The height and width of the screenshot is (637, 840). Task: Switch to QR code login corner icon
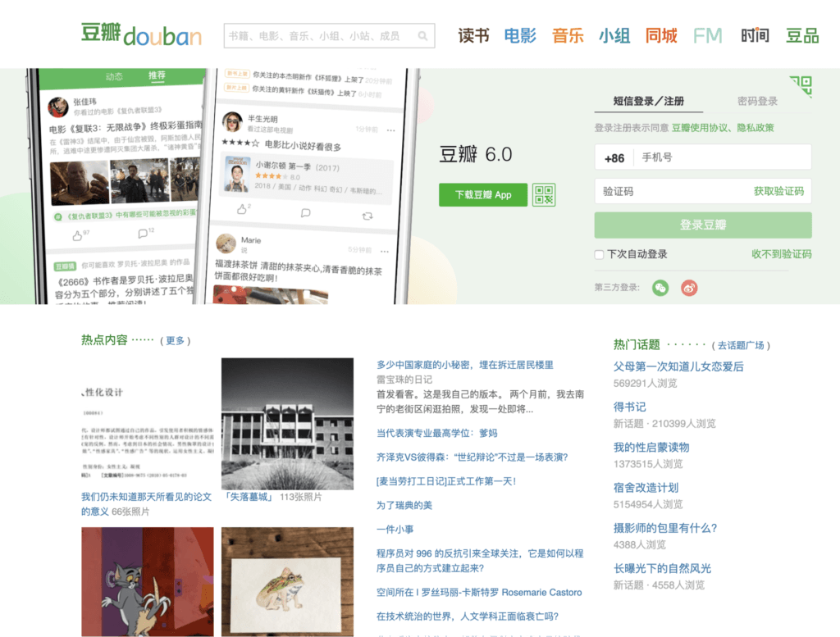tap(801, 86)
